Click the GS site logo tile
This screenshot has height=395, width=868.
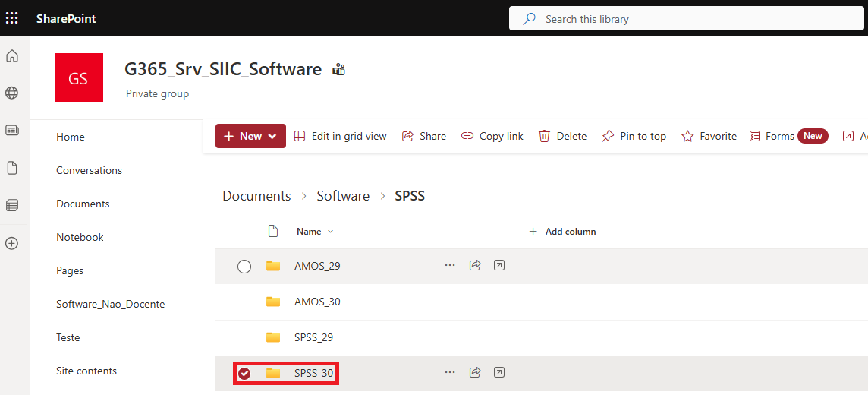point(79,77)
